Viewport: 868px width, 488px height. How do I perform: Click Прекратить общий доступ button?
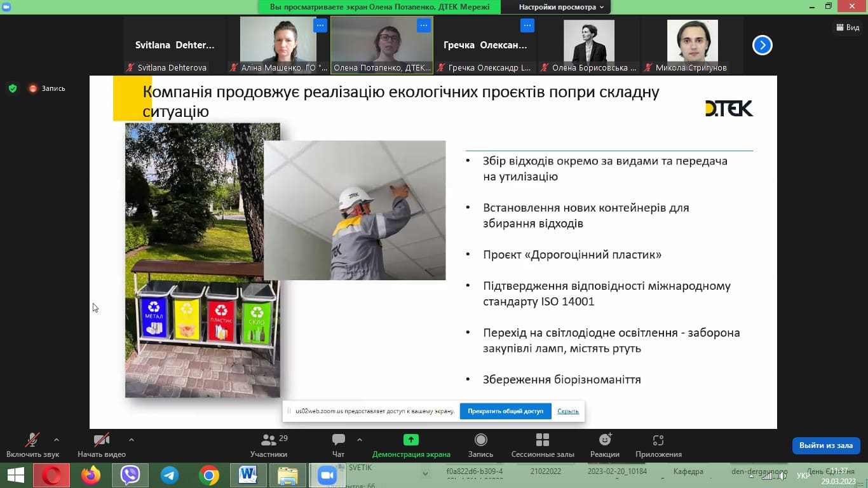click(505, 411)
